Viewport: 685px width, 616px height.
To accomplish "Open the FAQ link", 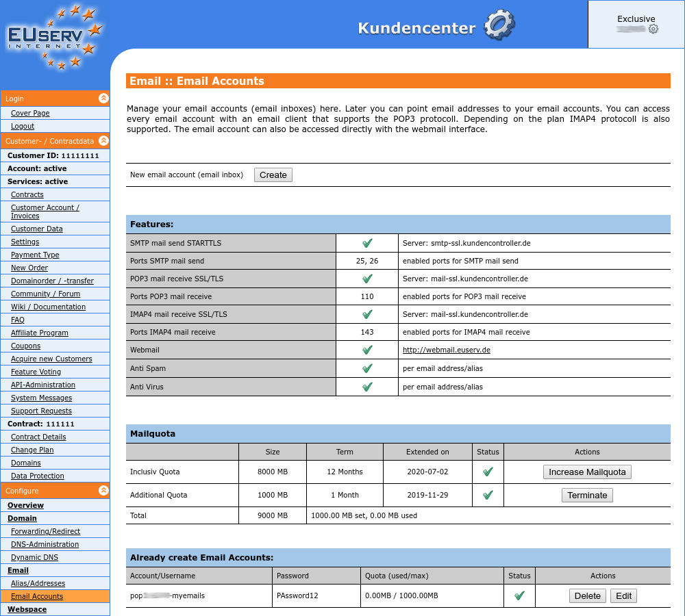I will pyautogui.click(x=18, y=320).
